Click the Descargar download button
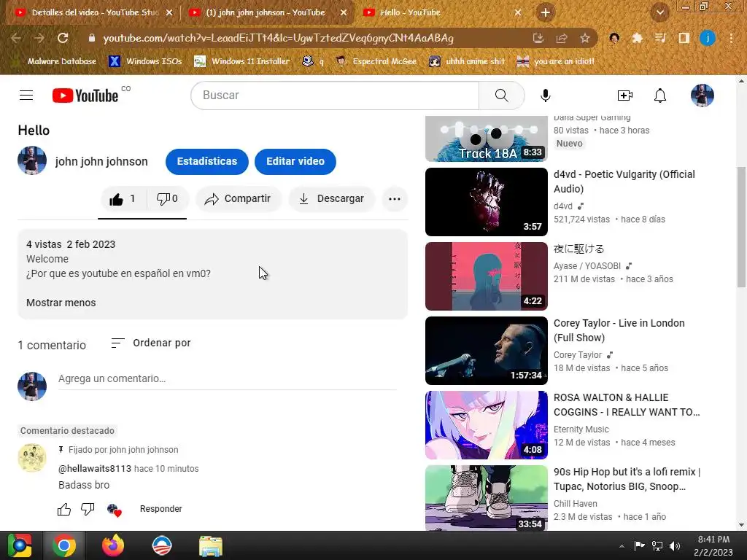Image resolution: width=747 pixels, height=560 pixels. point(332,199)
